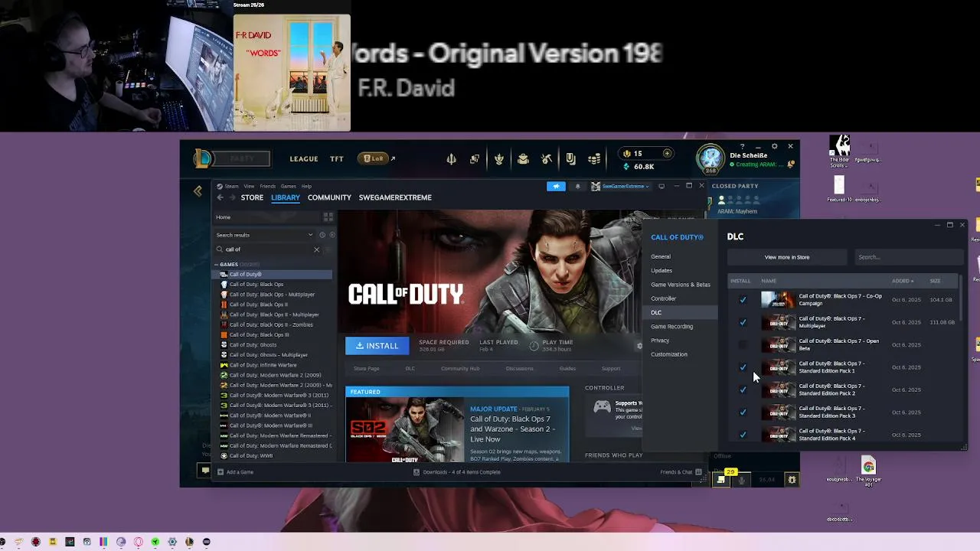Image resolution: width=980 pixels, height=551 pixels.
Task: Sort DLC list by Size column
Action: 935,281
